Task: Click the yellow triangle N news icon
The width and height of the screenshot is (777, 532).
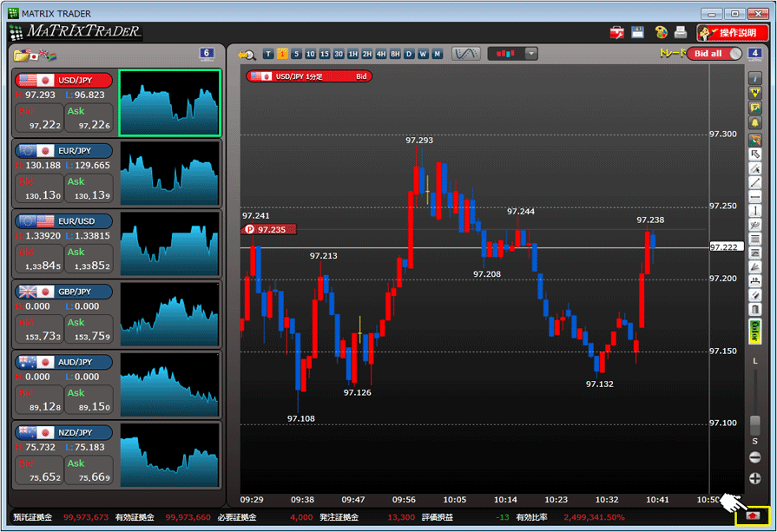Action: [x=754, y=93]
